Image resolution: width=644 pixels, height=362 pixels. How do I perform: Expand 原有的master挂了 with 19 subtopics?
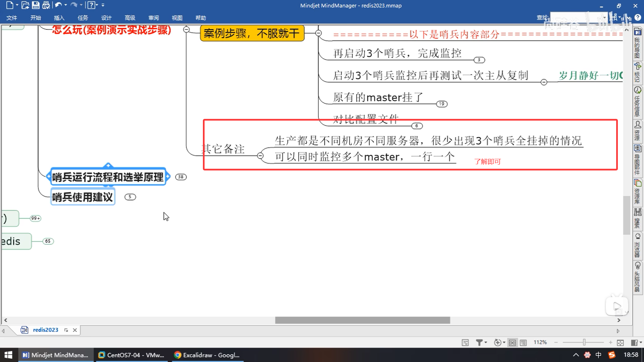pos(442,104)
